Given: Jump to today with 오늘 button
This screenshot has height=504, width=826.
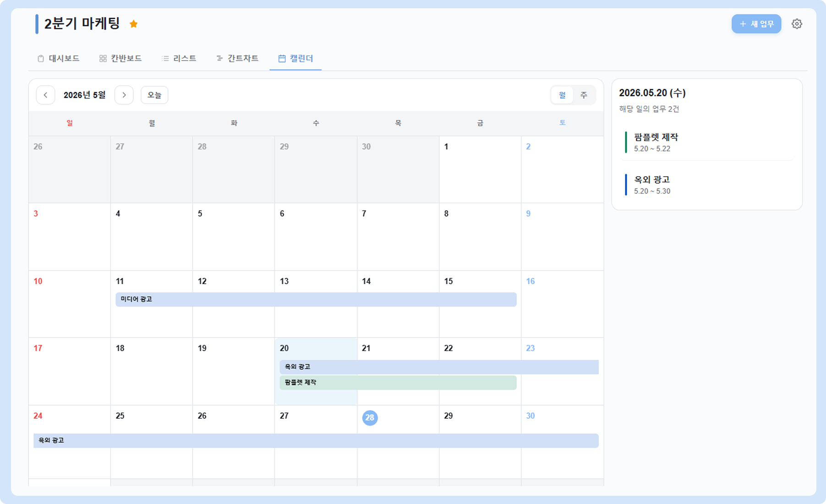Looking at the screenshot, I should pyautogui.click(x=154, y=95).
